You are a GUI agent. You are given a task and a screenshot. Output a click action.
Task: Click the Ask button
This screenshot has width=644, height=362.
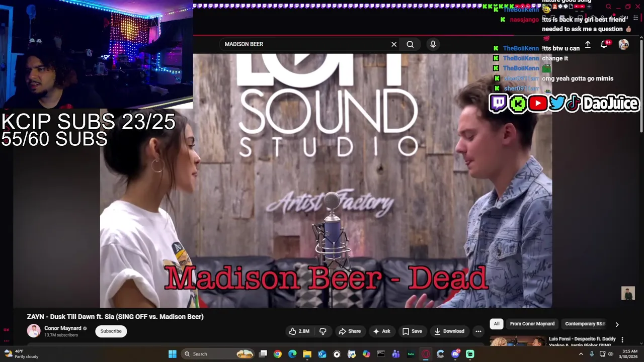coord(381,331)
